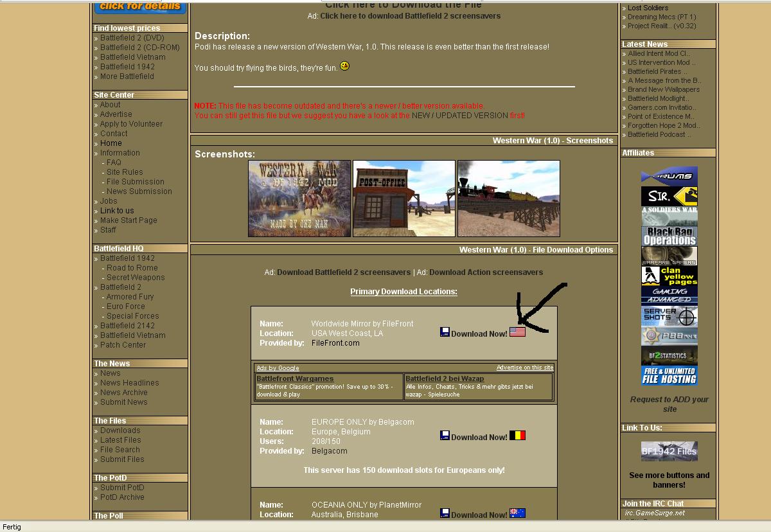Open 'Allied Intent Mod Cl..' news item

pyautogui.click(x=659, y=54)
